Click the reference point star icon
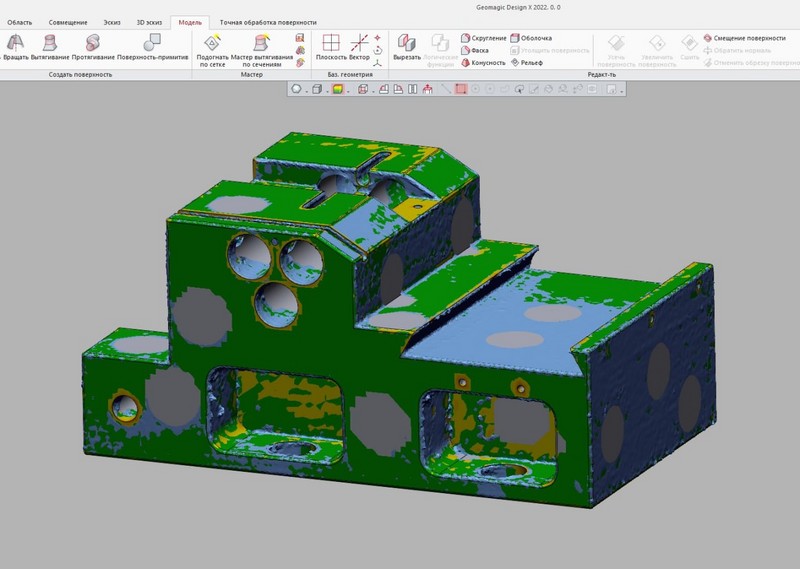Viewport: 800px width, 569px height. pyautogui.click(x=378, y=38)
